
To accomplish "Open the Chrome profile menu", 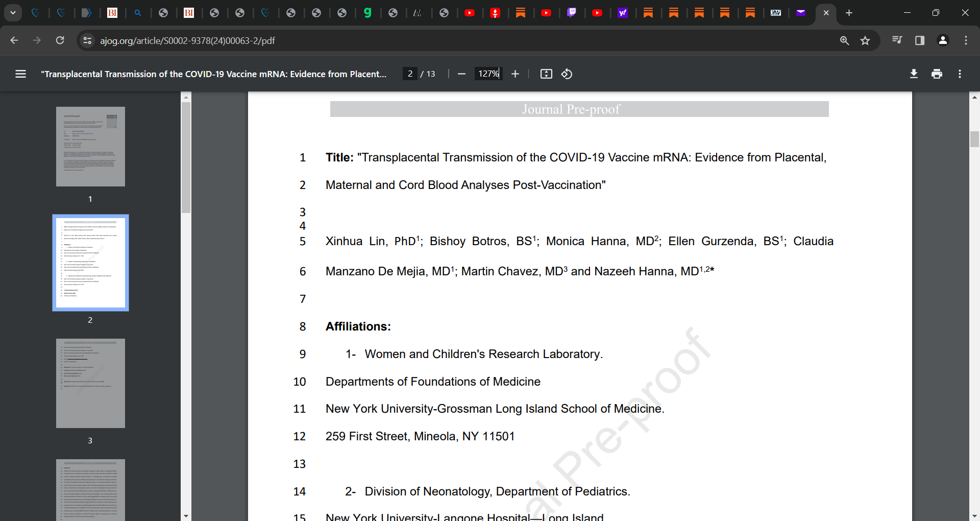I will click(x=943, y=40).
